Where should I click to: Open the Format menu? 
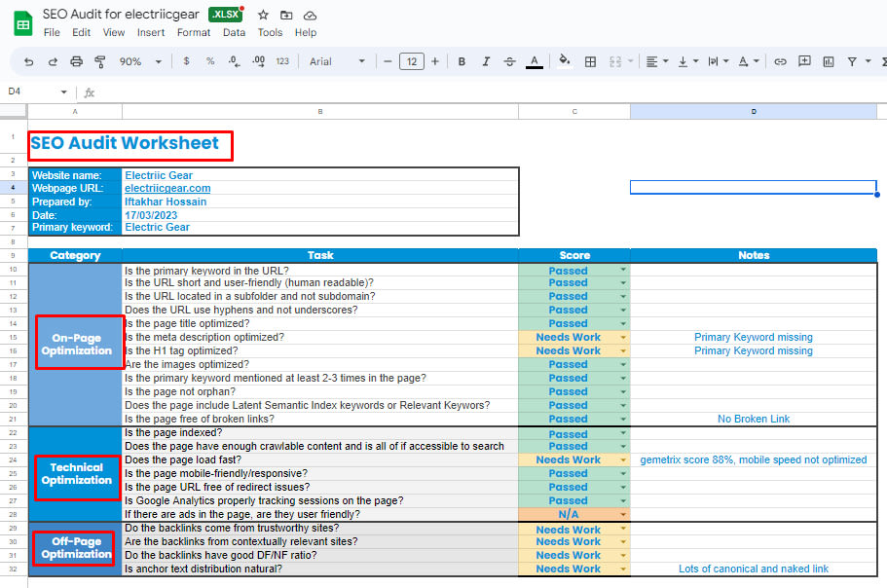(x=194, y=31)
